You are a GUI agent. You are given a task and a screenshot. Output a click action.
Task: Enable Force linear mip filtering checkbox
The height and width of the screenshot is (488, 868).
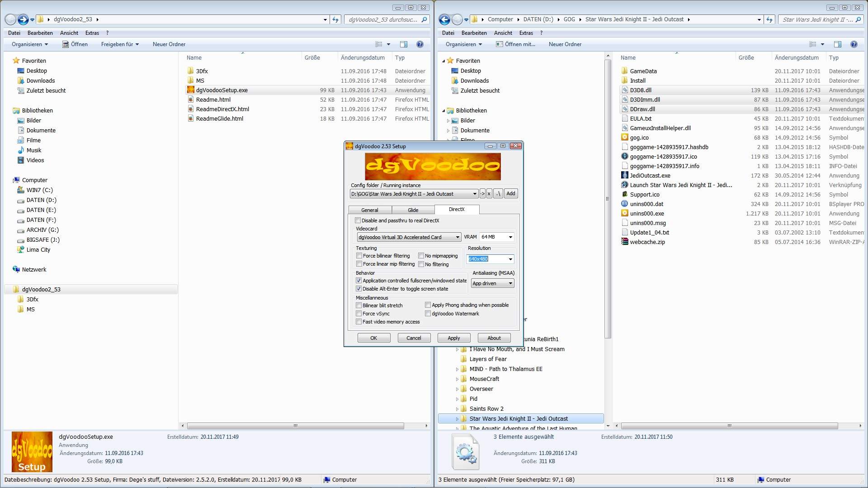(359, 264)
